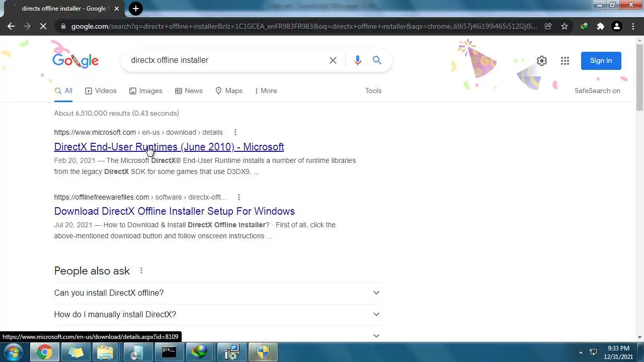644x362 pixels.
Task: Open Download DirectX Offline Installer Setup result
Action: pos(175,211)
